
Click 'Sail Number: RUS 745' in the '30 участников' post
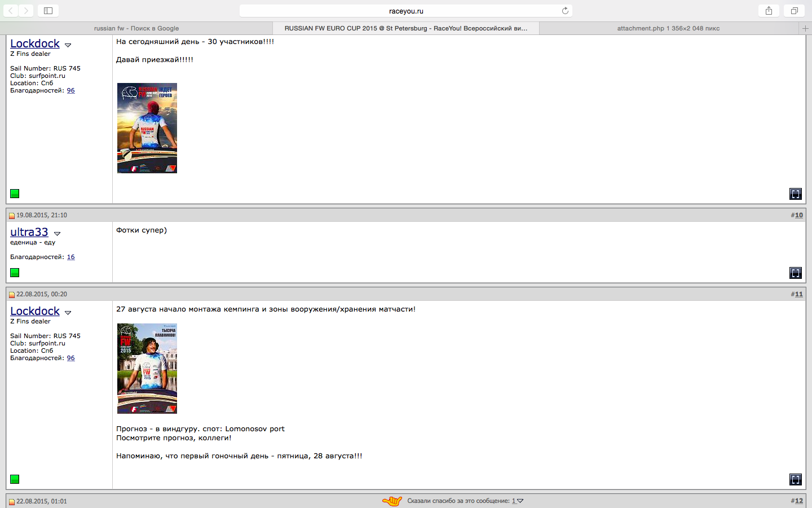[x=45, y=68]
